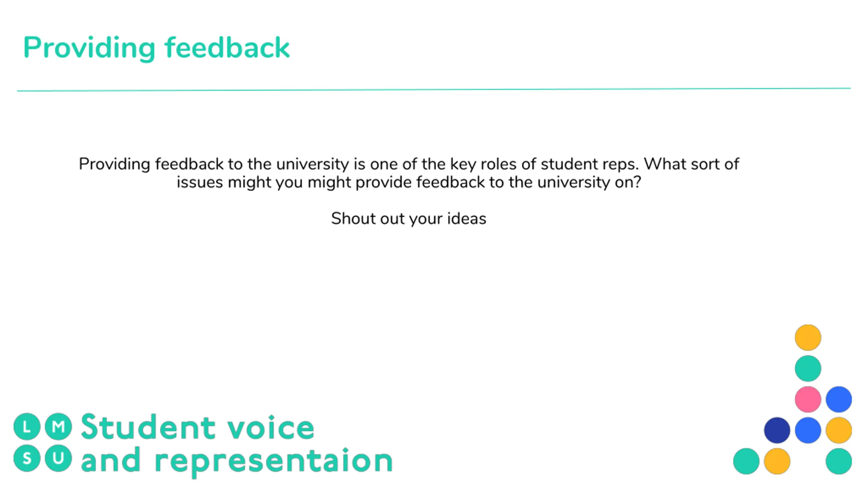Screen dimensions: 868x488
Task: Click the teal horizontal divider line
Action: (x=434, y=89)
